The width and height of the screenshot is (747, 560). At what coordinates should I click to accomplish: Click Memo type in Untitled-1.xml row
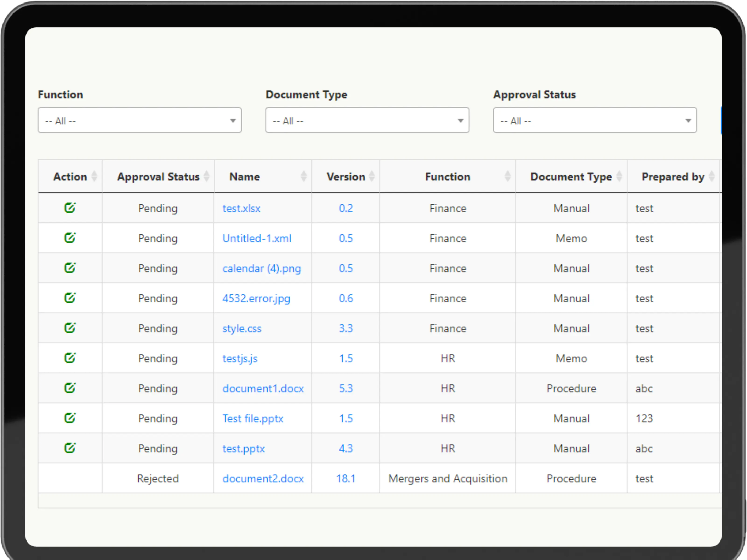[x=571, y=238]
